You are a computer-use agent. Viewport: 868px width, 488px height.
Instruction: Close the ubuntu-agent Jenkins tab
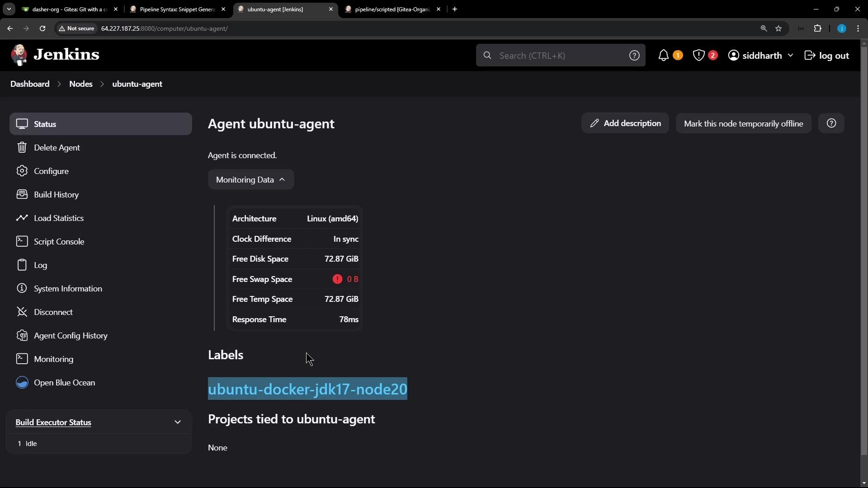click(x=331, y=9)
